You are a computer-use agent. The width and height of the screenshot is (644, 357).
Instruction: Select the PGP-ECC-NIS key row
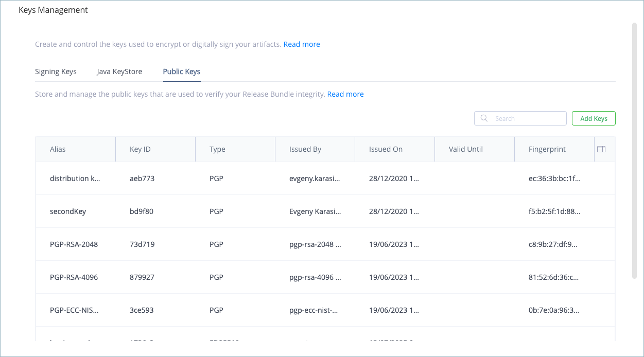pos(206,310)
